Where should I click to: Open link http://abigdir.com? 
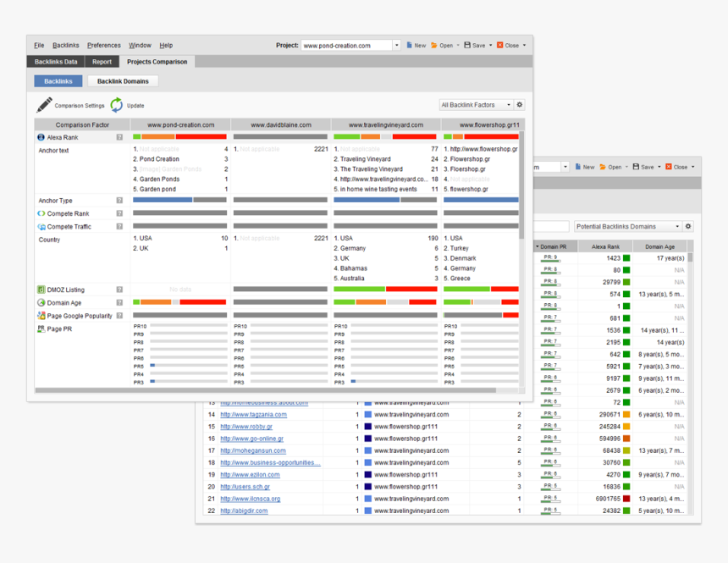[244, 511]
